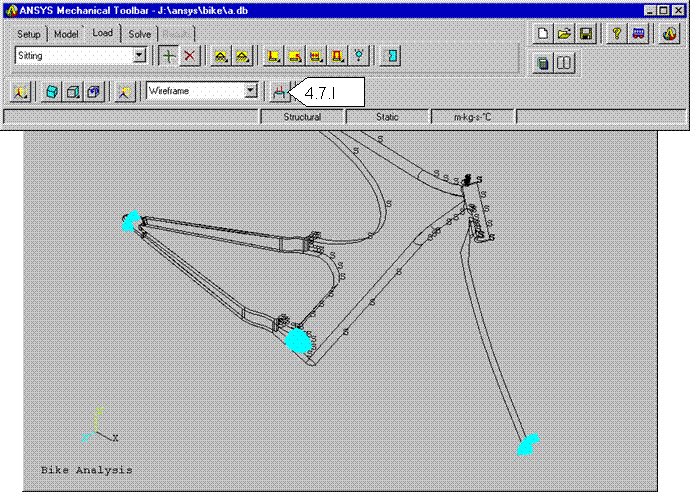Click the calculator icon
The height and width of the screenshot is (492, 690).
[542, 64]
